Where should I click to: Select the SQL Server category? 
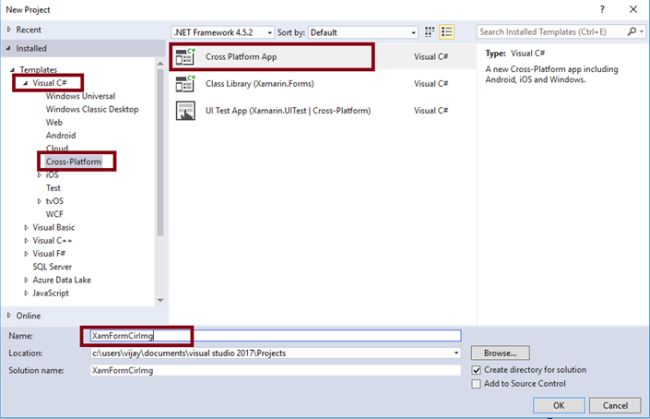click(52, 267)
